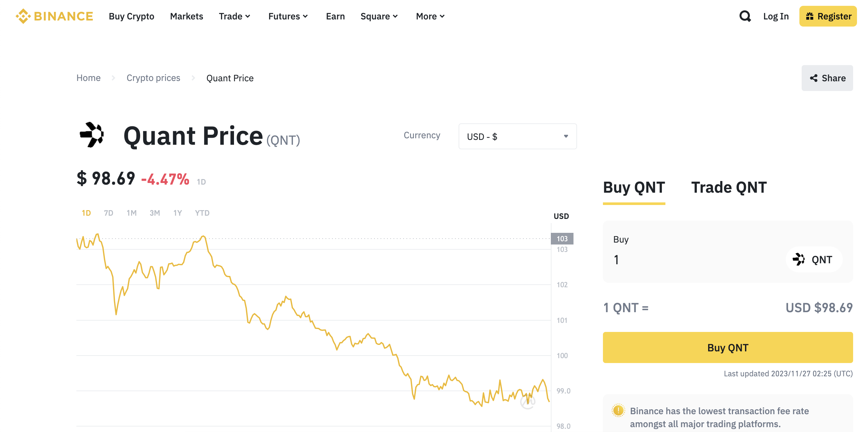Switch chart range to 7D
Image resolution: width=868 pixels, height=432 pixels.
click(108, 213)
